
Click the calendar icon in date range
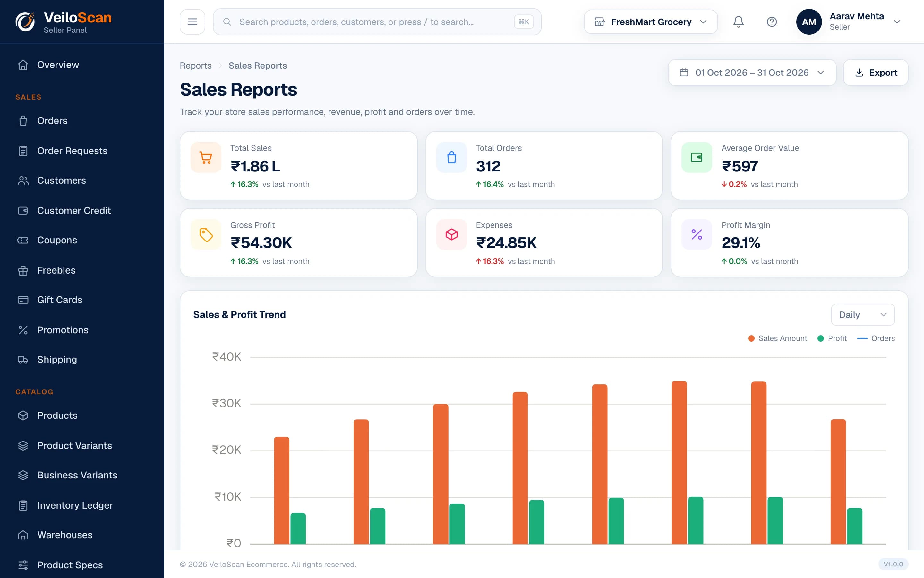pyautogui.click(x=684, y=73)
